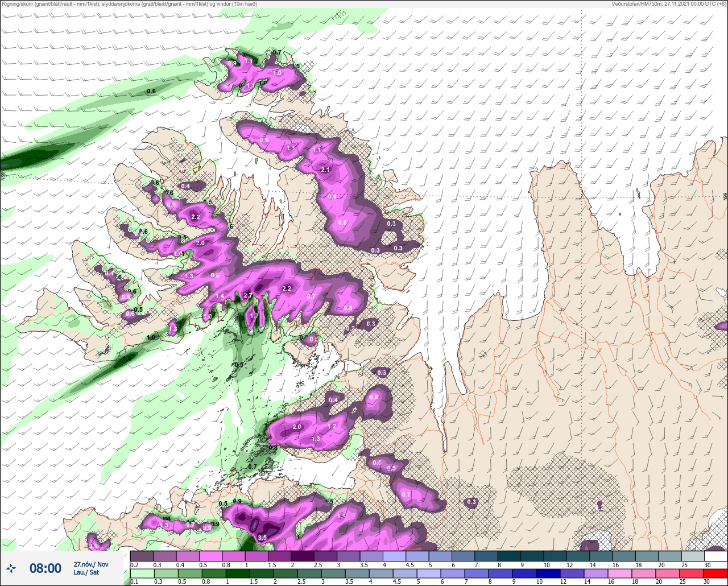This screenshot has height=586, width=728.
Task: Click the "2.1" precipitation value on the map
Action: click(x=326, y=170)
